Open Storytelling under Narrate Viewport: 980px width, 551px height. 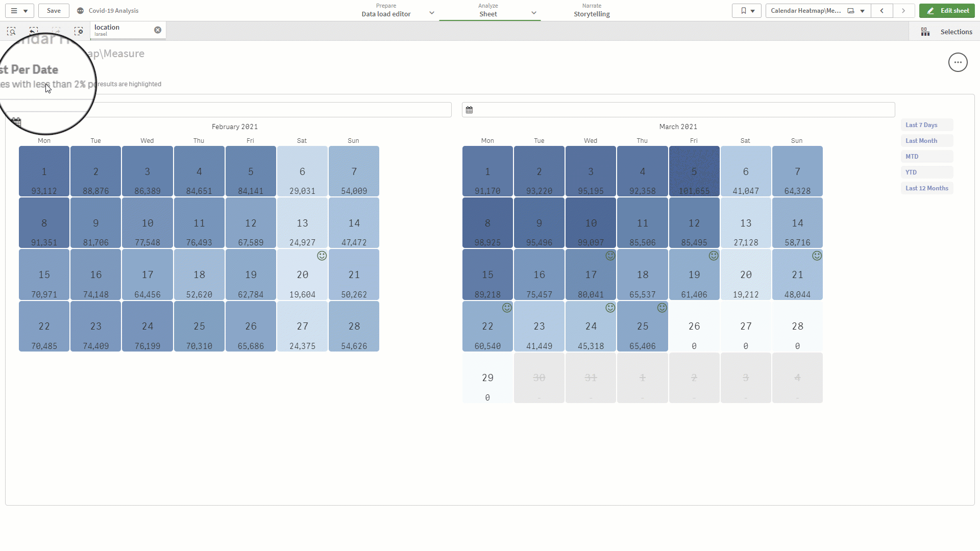click(x=592, y=14)
